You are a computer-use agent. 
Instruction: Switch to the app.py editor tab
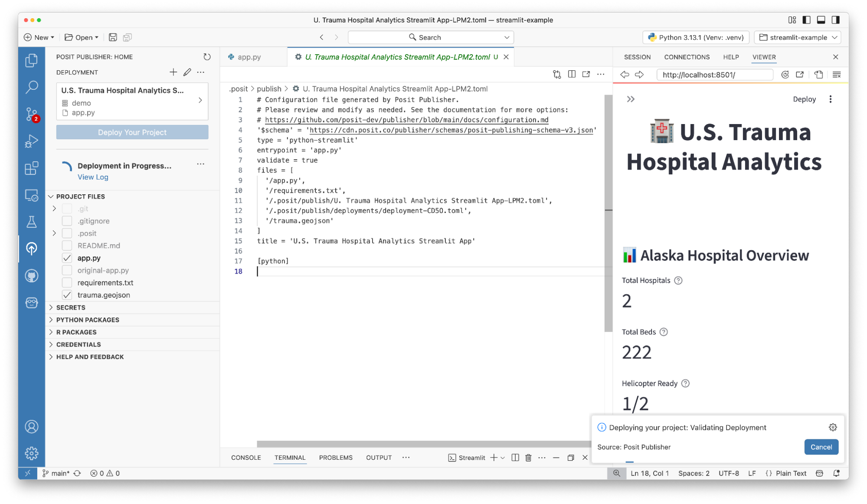tap(249, 57)
